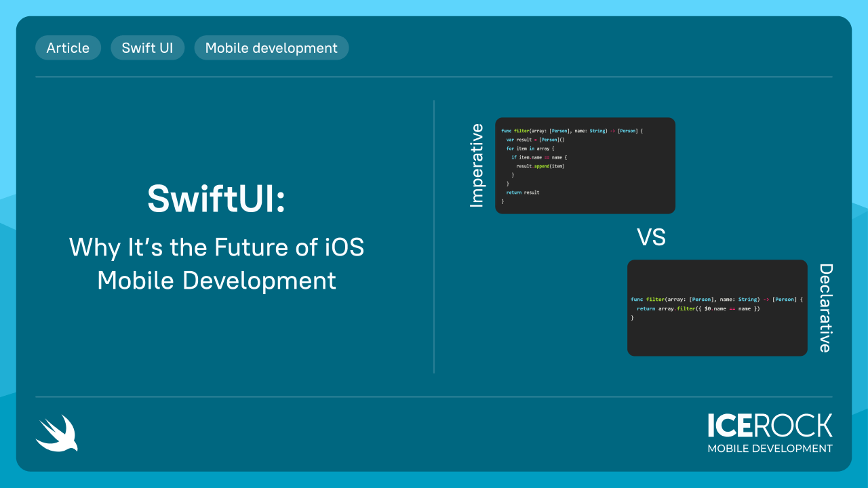Click the "SwiftUI:" headline
This screenshot has height=488, width=868.
(x=216, y=199)
